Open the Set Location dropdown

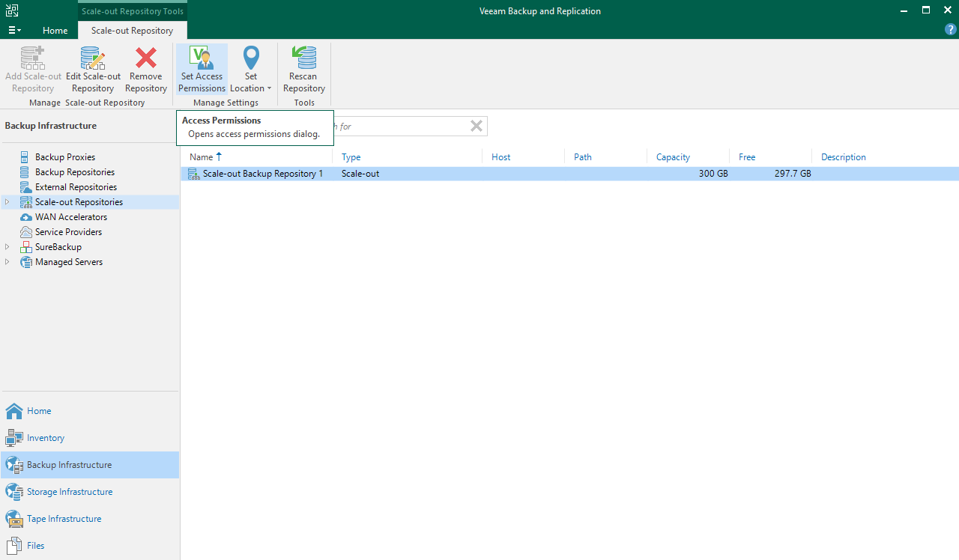(251, 69)
